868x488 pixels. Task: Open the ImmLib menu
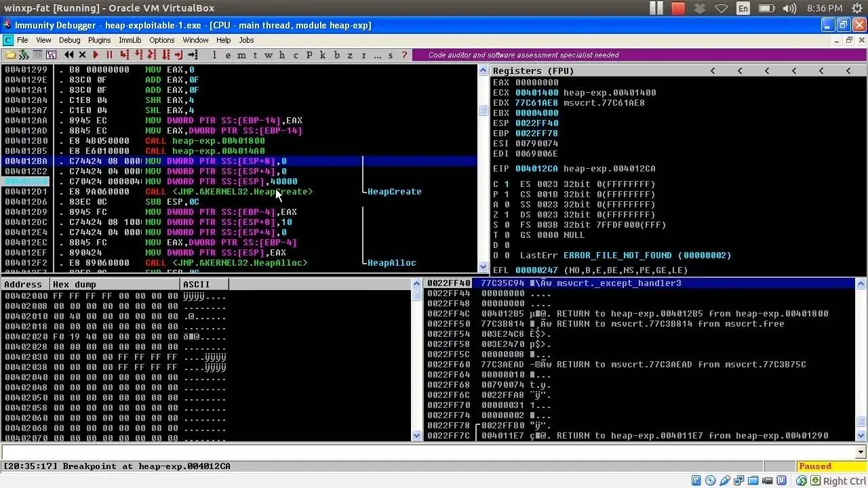click(130, 40)
